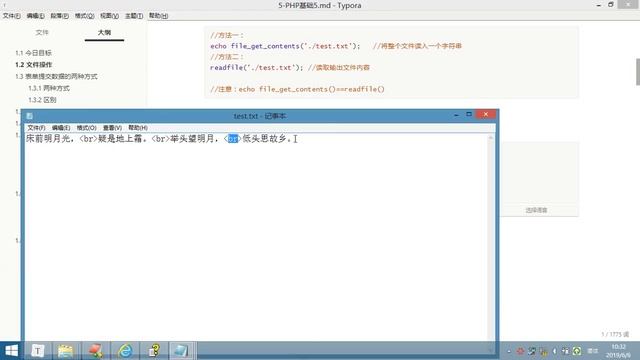Open the taskbar clock and date
640x360 pixels.
click(619, 351)
